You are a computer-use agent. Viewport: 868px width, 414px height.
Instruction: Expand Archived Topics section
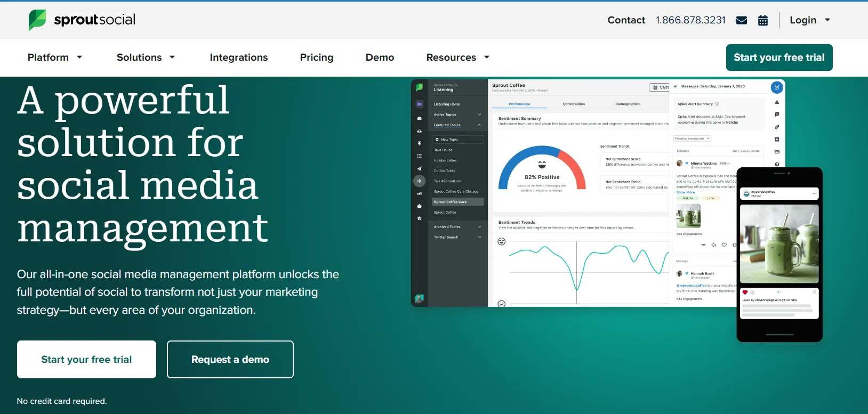[x=458, y=227]
